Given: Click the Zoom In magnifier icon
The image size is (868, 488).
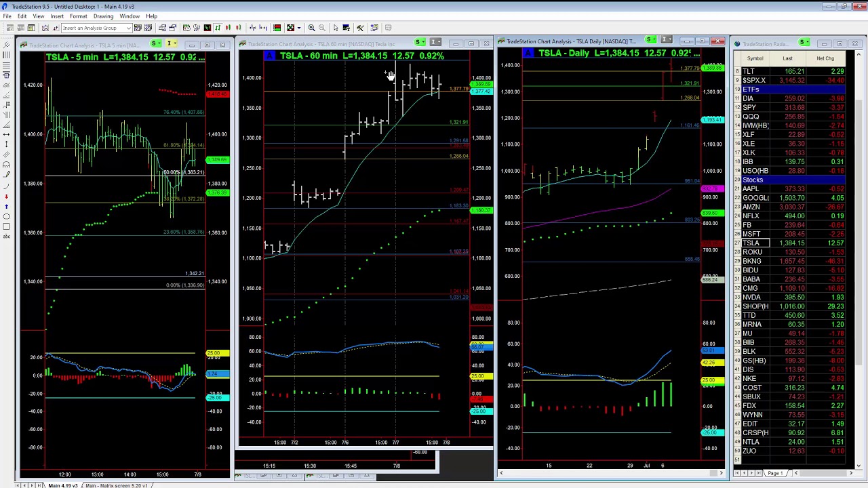Looking at the screenshot, I should [x=311, y=28].
